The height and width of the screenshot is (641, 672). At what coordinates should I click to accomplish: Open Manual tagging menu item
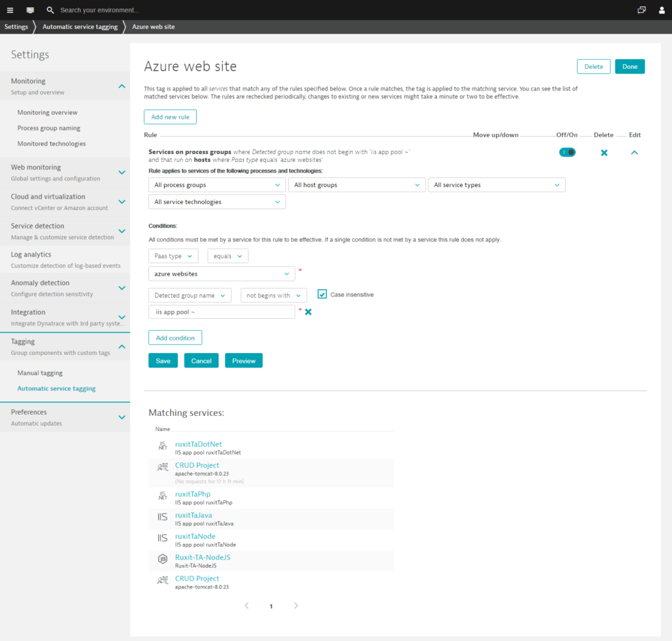pos(40,373)
